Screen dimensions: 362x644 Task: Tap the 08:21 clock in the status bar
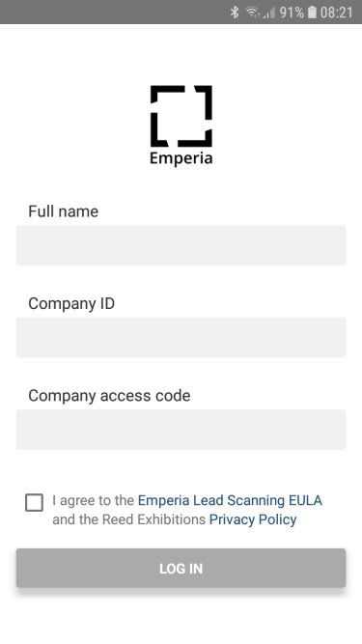(336, 13)
